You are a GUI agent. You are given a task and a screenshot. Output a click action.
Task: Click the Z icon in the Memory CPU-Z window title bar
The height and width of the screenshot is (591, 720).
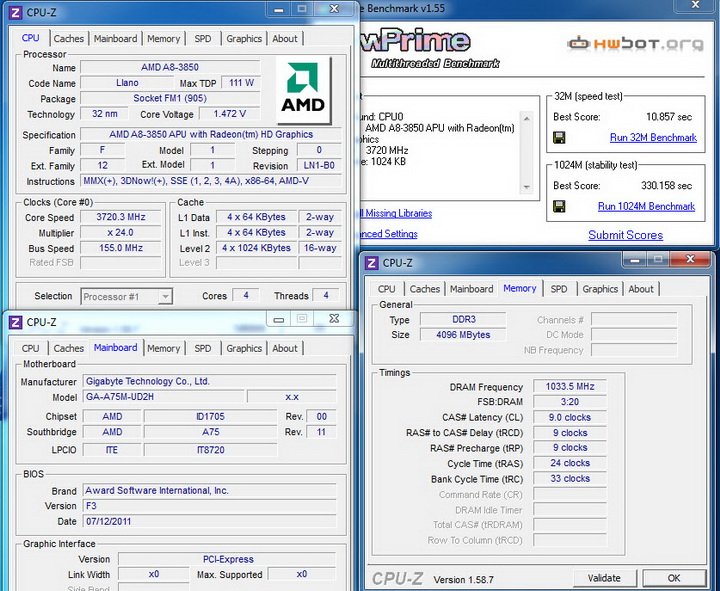coord(371,263)
